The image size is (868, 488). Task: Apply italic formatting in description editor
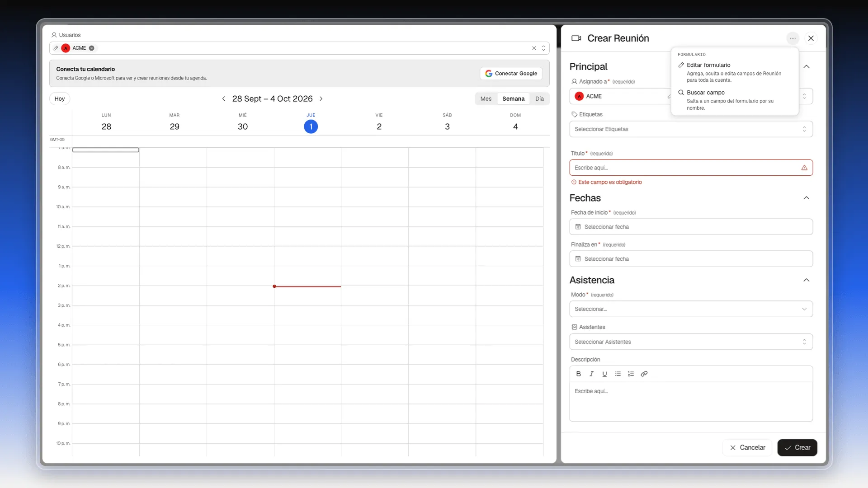(x=591, y=374)
